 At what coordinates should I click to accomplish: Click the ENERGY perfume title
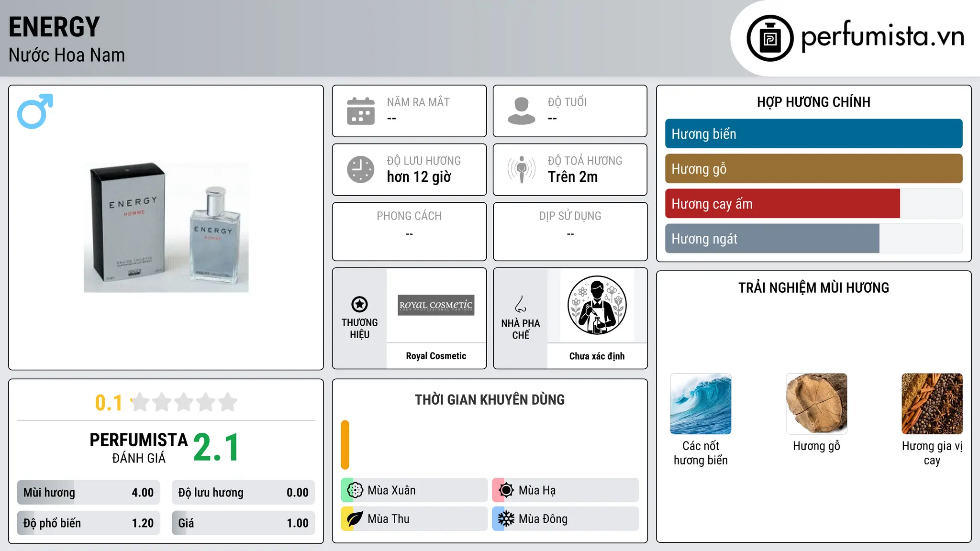[x=54, y=27]
